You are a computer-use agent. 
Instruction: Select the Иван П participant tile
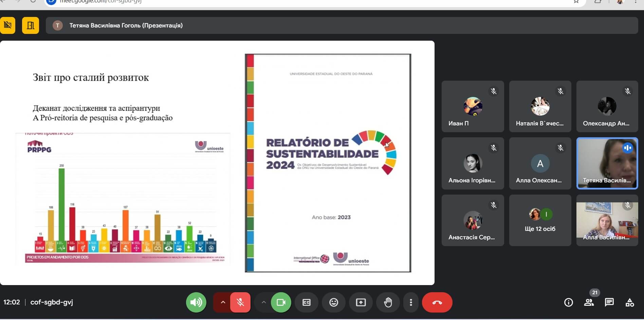pos(473,106)
